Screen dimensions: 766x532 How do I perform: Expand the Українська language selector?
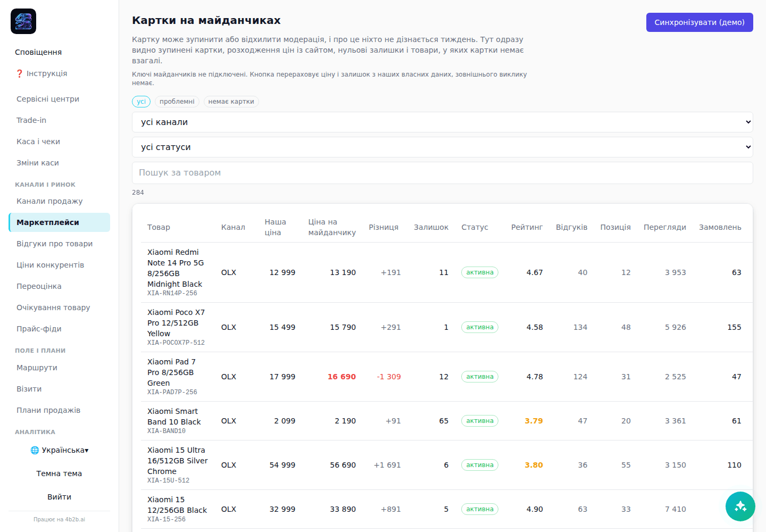[x=59, y=450]
